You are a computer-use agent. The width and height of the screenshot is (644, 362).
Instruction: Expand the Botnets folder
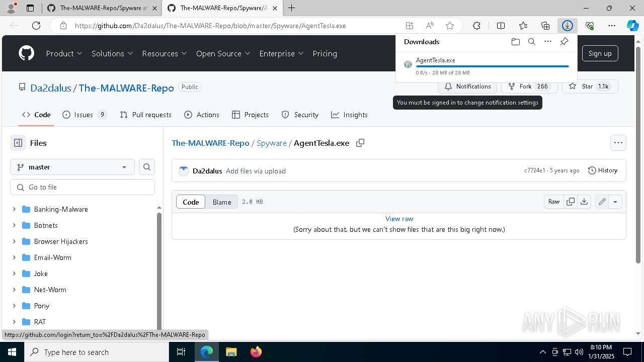tap(14, 225)
